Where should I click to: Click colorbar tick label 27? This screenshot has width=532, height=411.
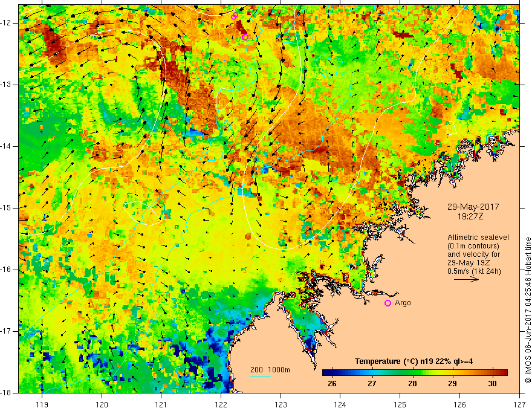pos(372,384)
